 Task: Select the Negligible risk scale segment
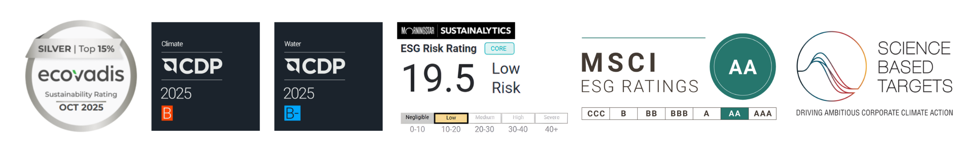pos(417,118)
